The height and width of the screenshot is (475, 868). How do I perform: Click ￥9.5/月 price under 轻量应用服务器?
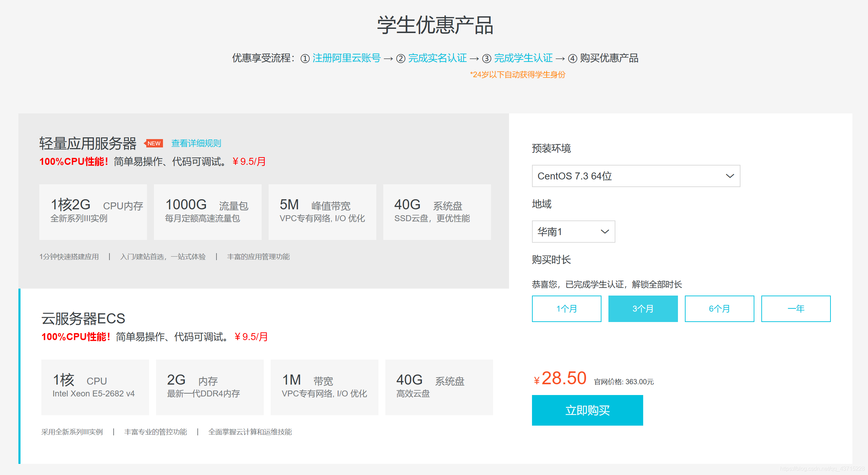pyautogui.click(x=249, y=162)
